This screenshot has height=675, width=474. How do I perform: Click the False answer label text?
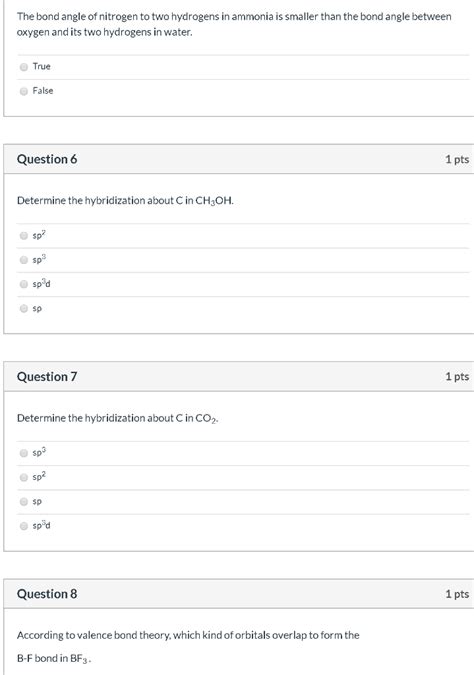tap(43, 90)
